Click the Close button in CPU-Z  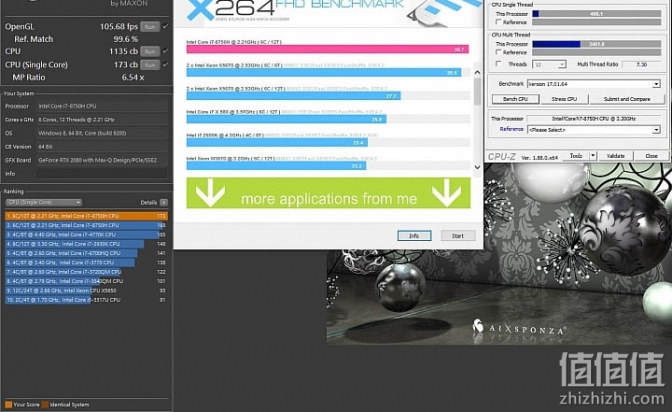[x=651, y=156]
